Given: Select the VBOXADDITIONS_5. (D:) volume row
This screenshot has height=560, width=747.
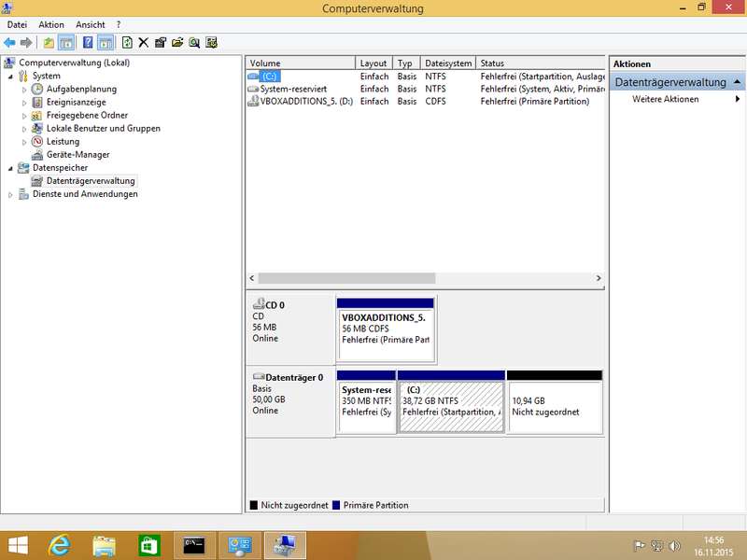Looking at the screenshot, I should [426, 102].
